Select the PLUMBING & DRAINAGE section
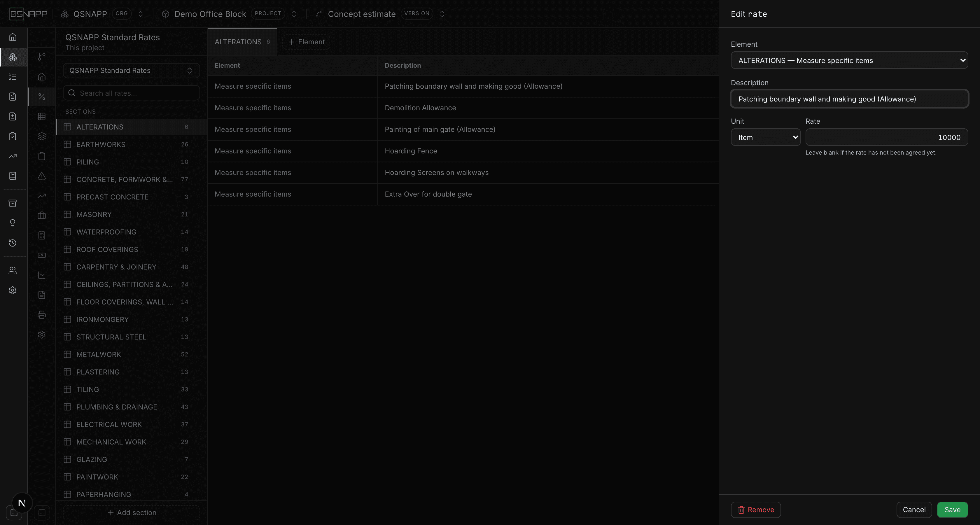Image resolution: width=980 pixels, height=525 pixels. pyautogui.click(x=131, y=407)
